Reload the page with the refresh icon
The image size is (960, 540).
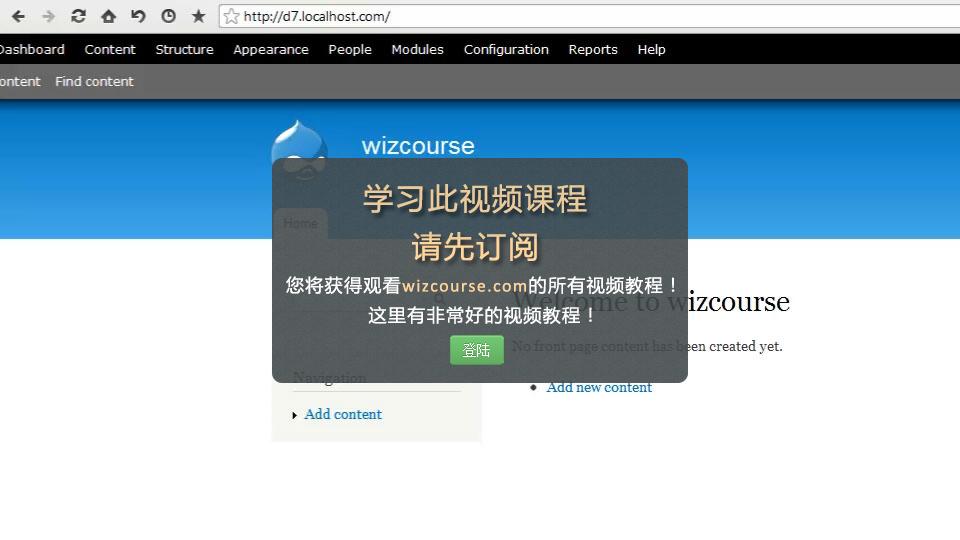[x=78, y=17]
